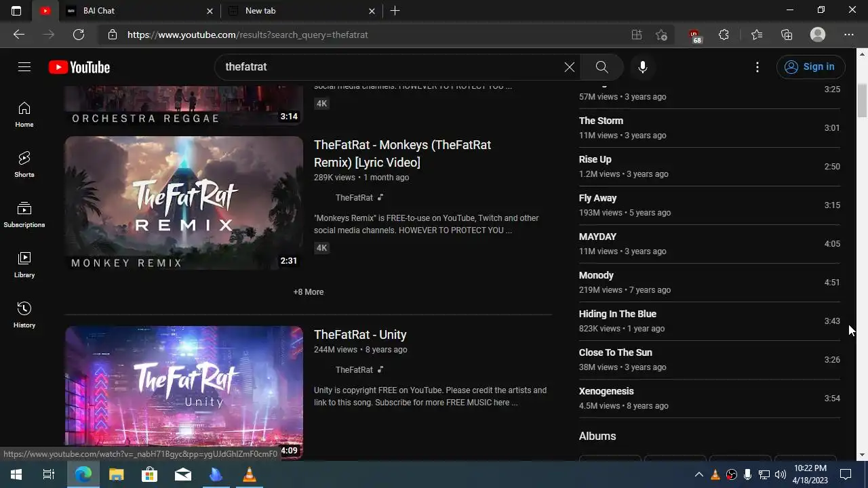Click the Sign in button
Viewport: 868px width, 488px height.
[x=810, y=66]
